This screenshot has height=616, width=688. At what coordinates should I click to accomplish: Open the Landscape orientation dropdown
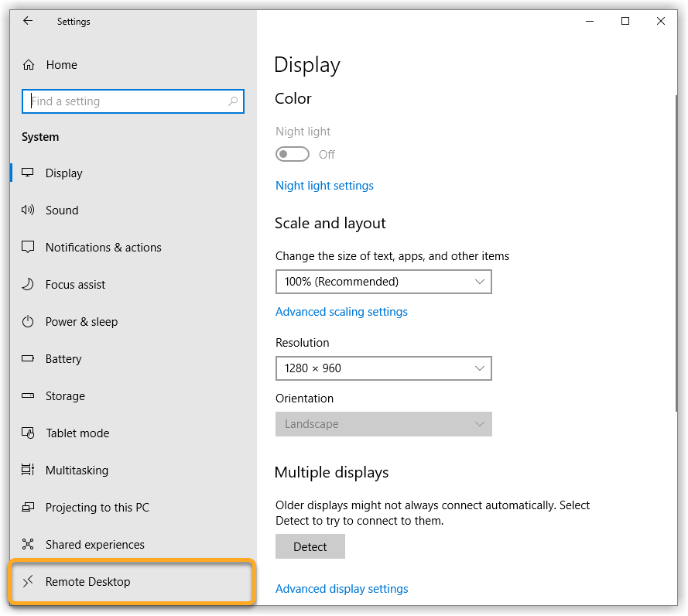pyautogui.click(x=383, y=424)
